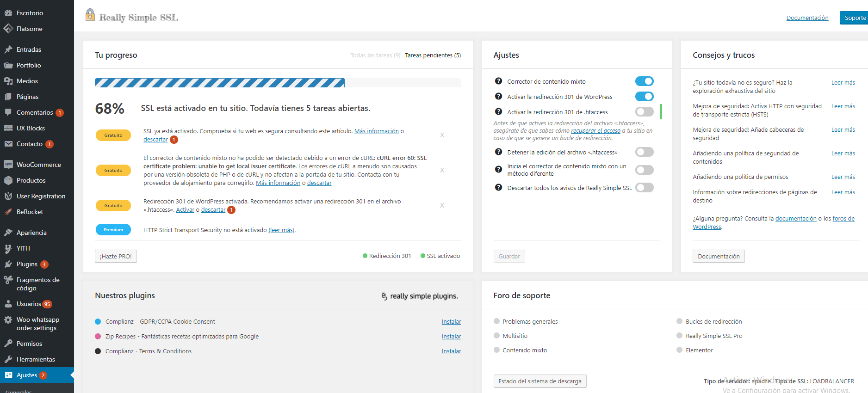The width and height of the screenshot is (868, 393).
Task: Click (leer más) link for HSTS
Action: 282,230
